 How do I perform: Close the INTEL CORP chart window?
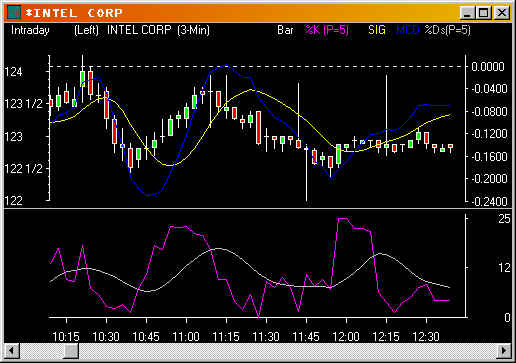(501, 13)
